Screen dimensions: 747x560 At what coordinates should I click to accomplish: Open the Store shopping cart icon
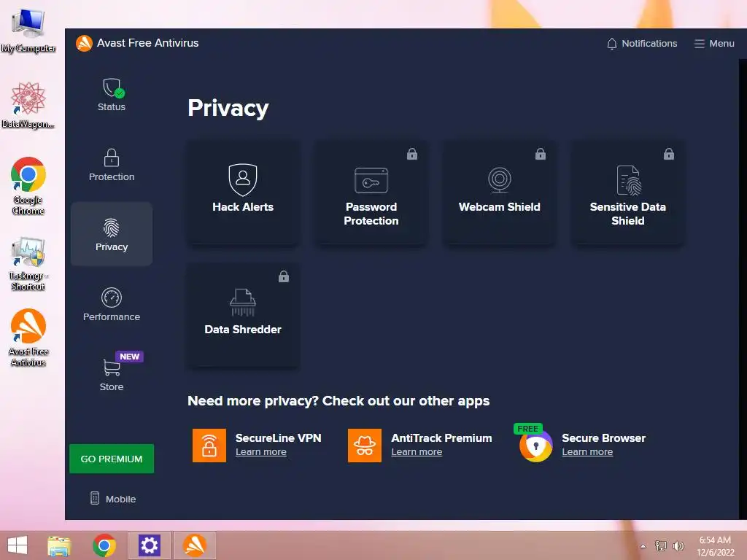[112, 367]
